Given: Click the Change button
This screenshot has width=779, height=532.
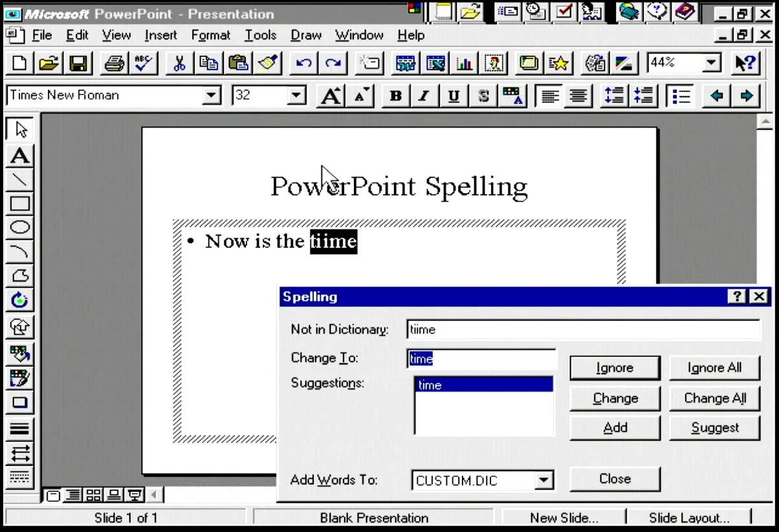Looking at the screenshot, I should 615,398.
